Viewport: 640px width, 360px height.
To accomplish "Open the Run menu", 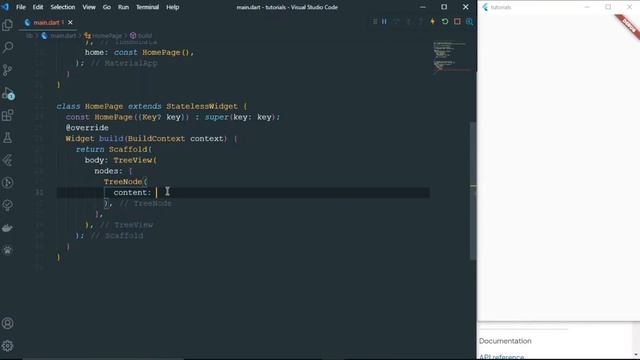I will tap(123, 7).
